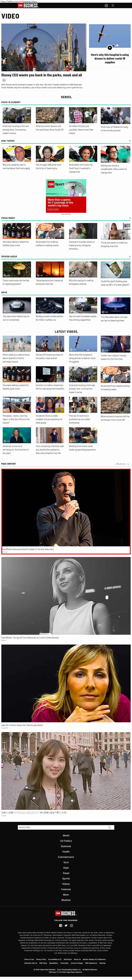Select World in the footer navigation

click(66, 835)
